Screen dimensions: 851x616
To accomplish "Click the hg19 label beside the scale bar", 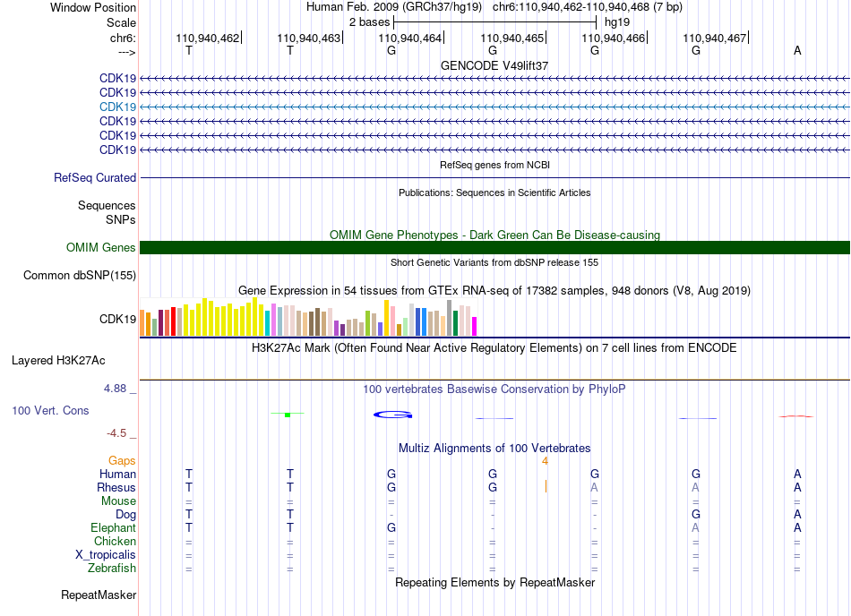I will [617, 22].
